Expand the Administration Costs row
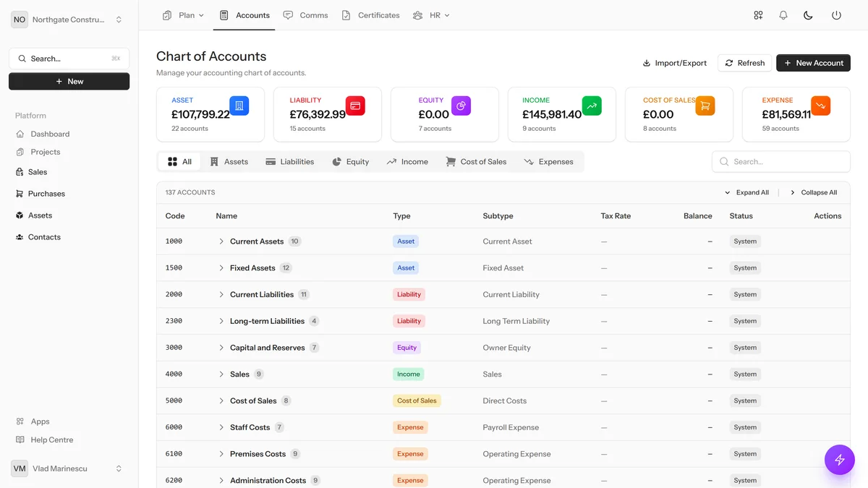This screenshot has height=488, width=868. coord(221,480)
